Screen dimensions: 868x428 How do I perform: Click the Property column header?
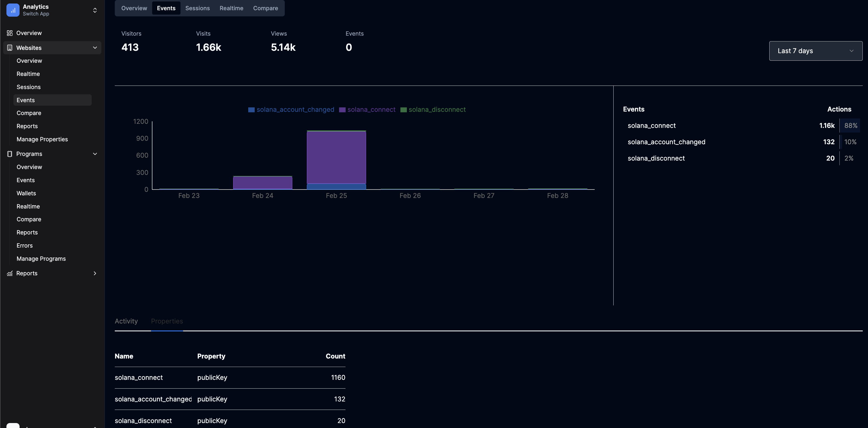coord(211,356)
